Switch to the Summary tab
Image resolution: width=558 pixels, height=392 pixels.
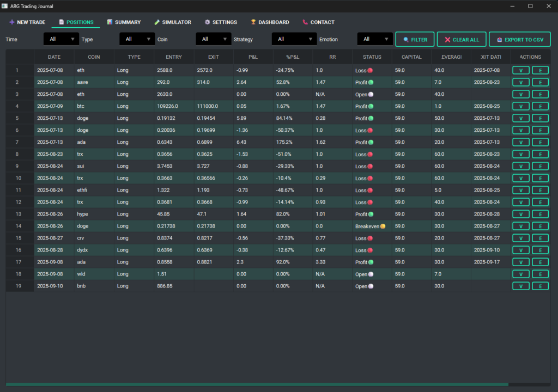tap(124, 22)
